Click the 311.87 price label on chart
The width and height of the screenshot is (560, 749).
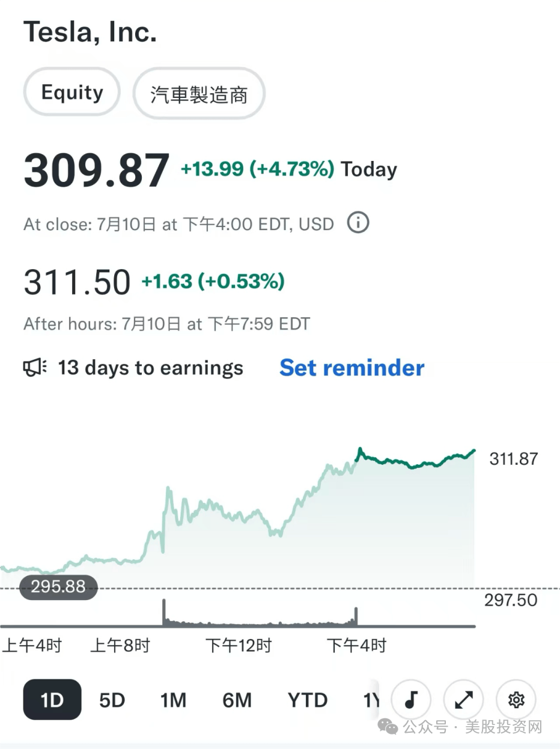[514, 459]
